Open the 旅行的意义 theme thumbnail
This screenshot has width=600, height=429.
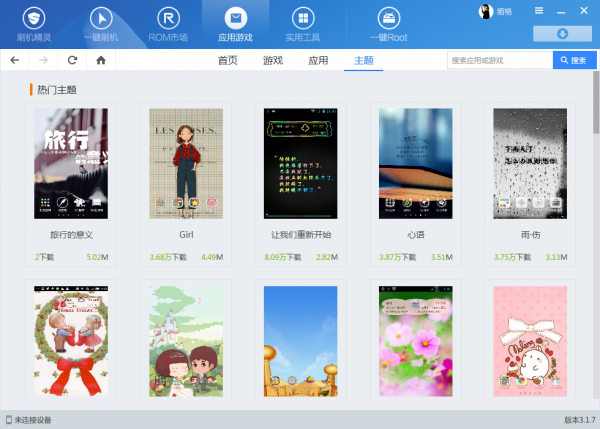[x=71, y=163]
